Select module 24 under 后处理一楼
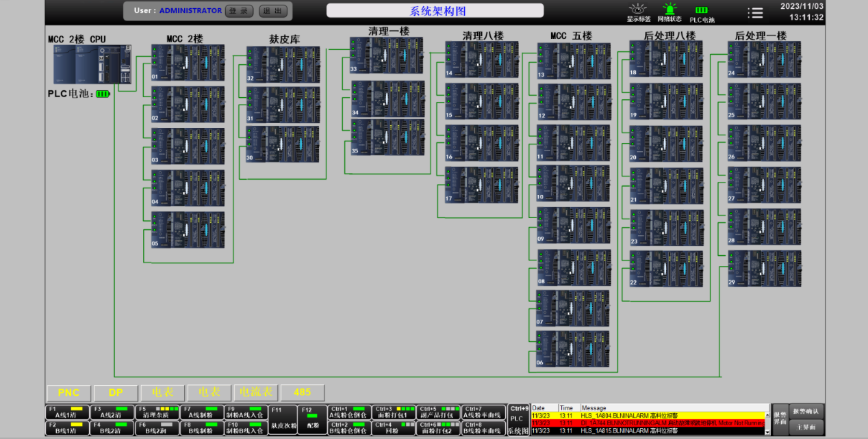Screen dimensions: 868x439 tap(764, 59)
